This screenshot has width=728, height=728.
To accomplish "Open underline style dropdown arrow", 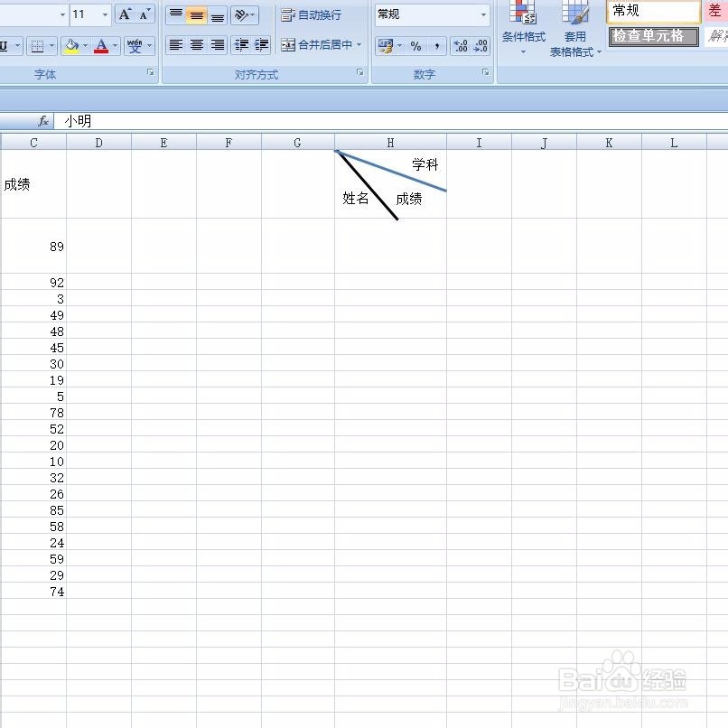I will coord(18,45).
